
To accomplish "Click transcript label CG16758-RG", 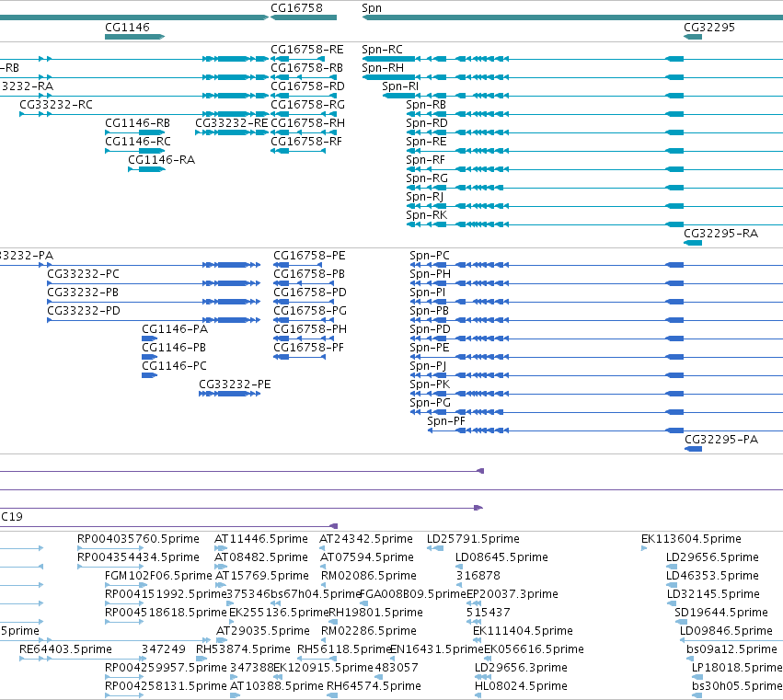I will click(307, 105).
